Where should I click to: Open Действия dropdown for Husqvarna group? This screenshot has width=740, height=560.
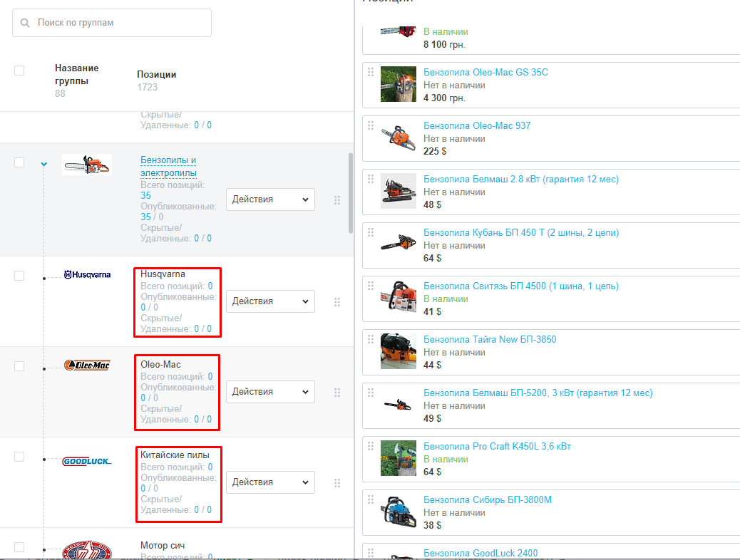[x=270, y=301]
